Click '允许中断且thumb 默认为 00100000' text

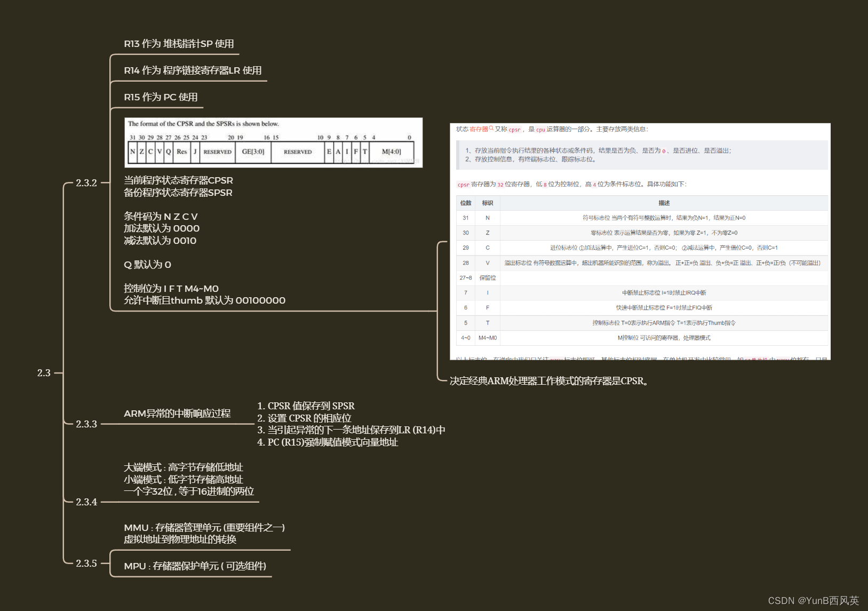(x=204, y=300)
